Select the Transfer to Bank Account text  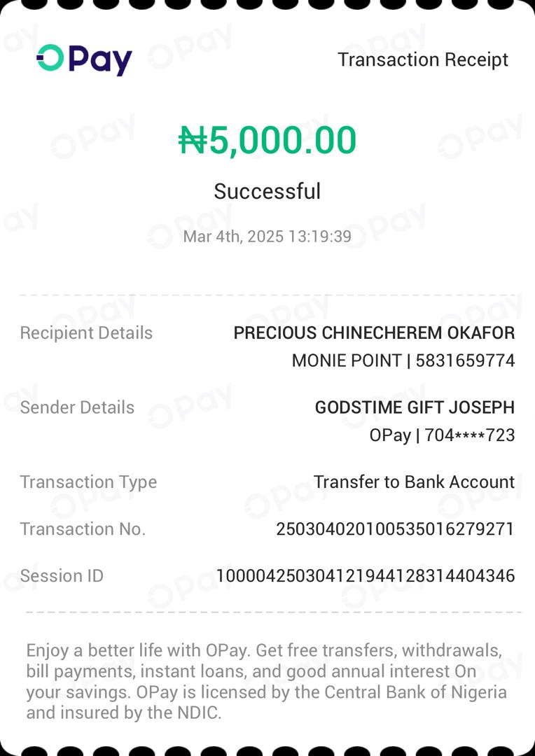pyautogui.click(x=414, y=482)
